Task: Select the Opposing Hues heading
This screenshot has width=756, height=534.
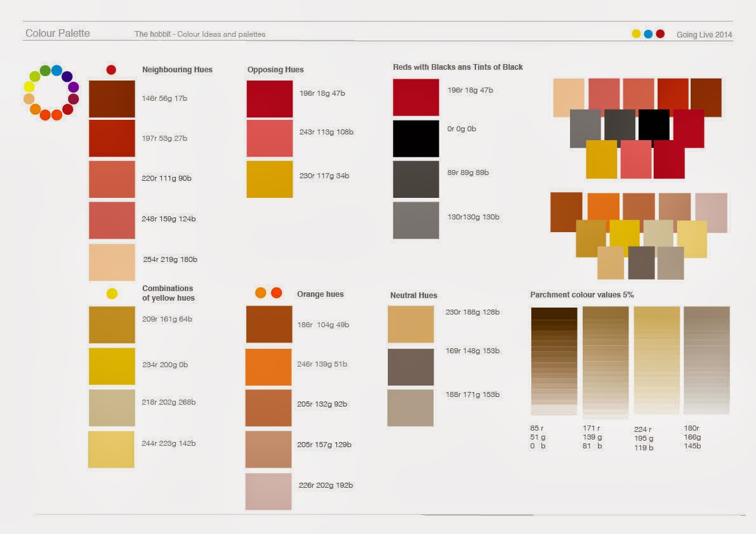Action: coord(275,70)
